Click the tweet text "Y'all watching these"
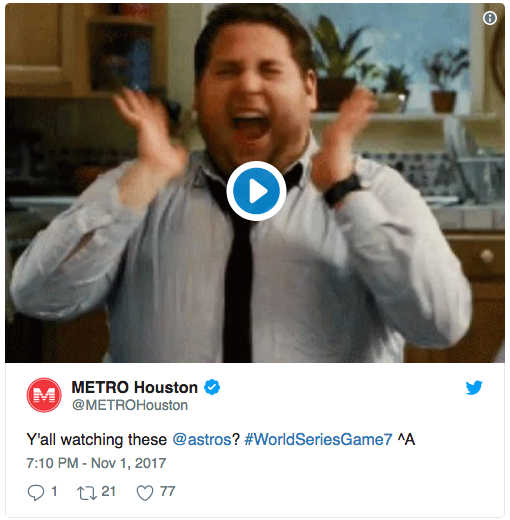510x520 pixels. (x=96, y=439)
